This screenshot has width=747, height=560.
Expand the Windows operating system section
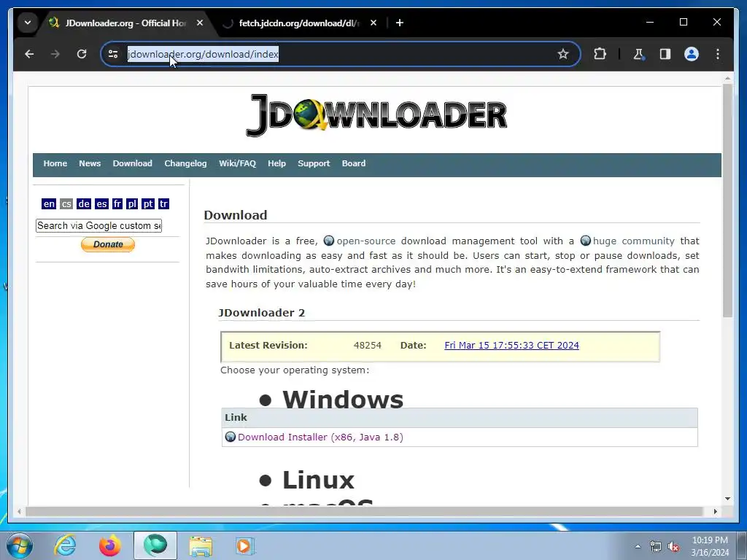click(x=343, y=399)
